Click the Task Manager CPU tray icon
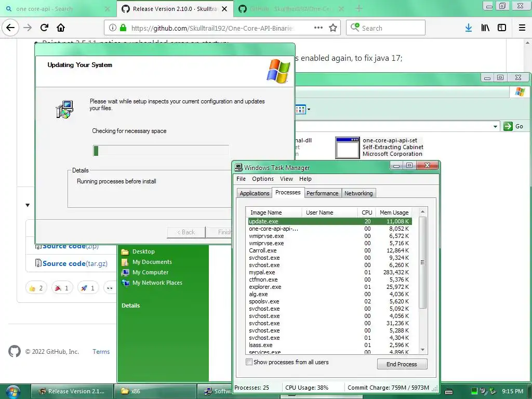Image resolution: width=532 pixels, height=399 pixels. (x=474, y=391)
